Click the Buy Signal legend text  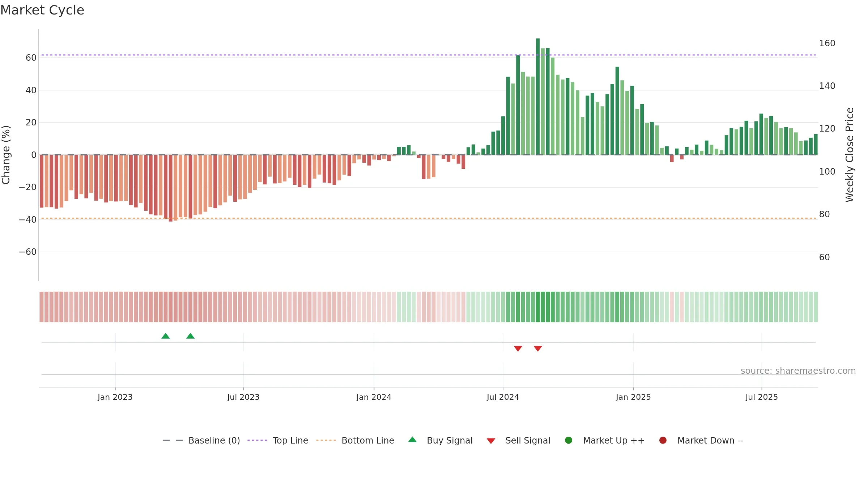pos(450,441)
